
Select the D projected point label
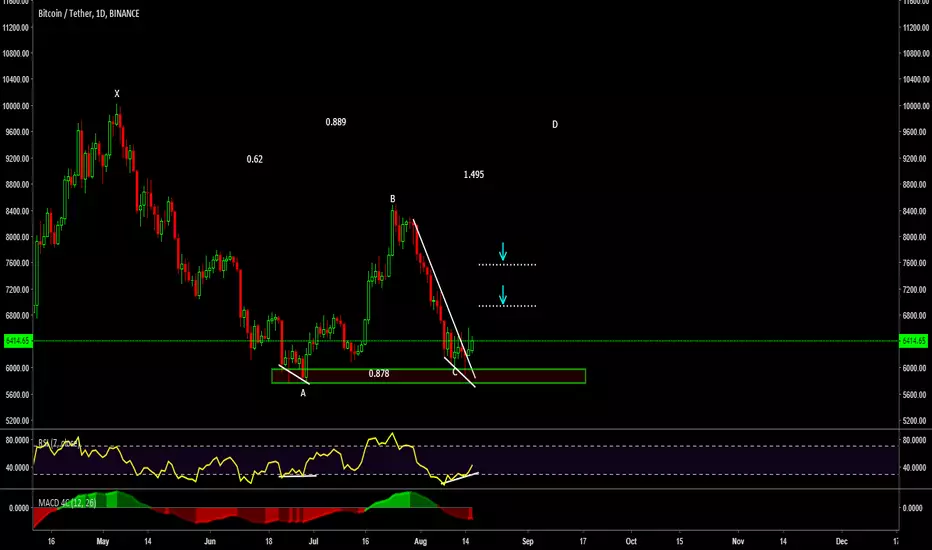coord(555,124)
